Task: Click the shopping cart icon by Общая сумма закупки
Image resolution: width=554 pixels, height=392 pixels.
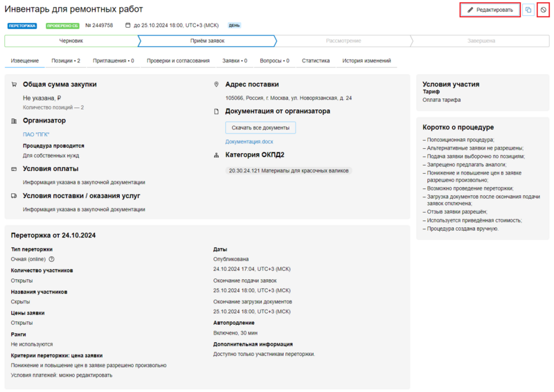Action: (x=15, y=84)
